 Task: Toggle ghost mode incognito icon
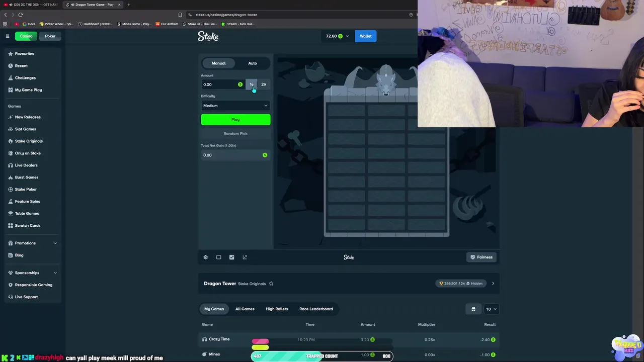point(473,309)
